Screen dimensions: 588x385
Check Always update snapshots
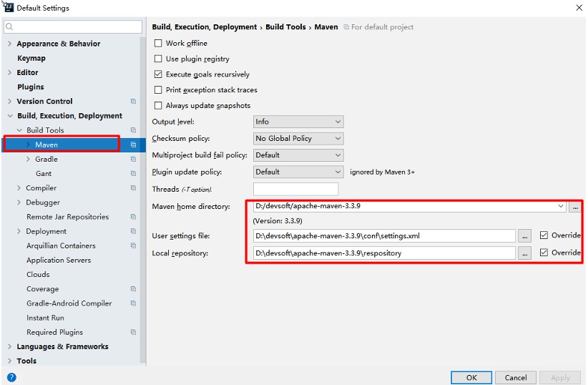coord(158,105)
